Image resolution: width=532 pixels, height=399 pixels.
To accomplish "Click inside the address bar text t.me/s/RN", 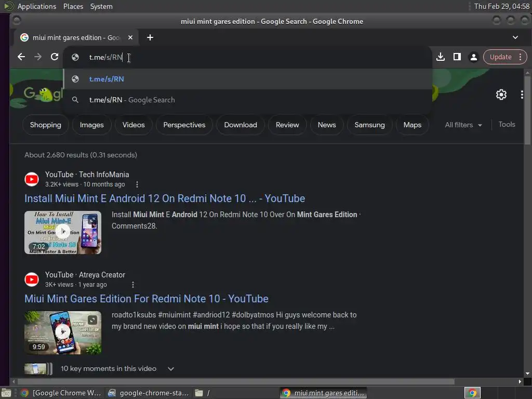I will point(105,57).
